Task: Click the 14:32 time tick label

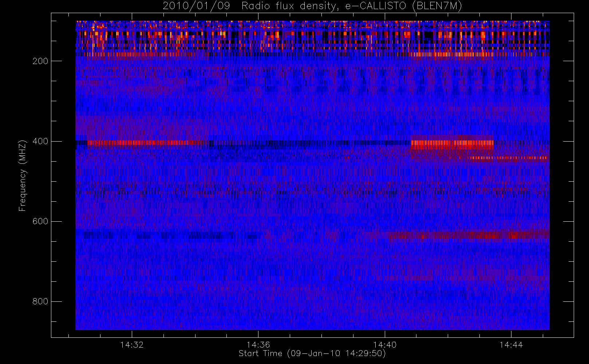Action: [132, 345]
